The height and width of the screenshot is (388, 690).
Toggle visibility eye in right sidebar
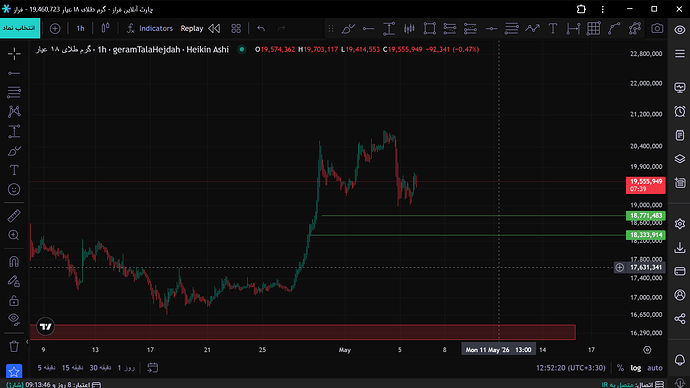pos(679,30)
